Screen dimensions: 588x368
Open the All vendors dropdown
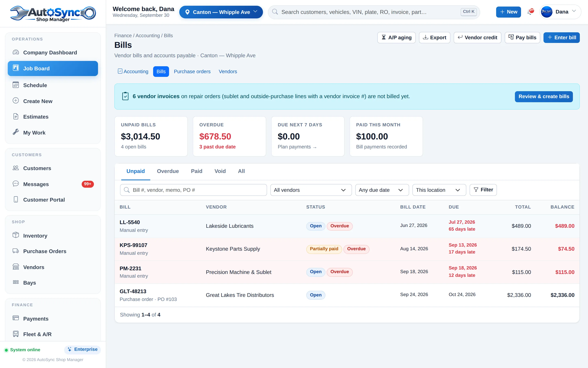(311, 190)
